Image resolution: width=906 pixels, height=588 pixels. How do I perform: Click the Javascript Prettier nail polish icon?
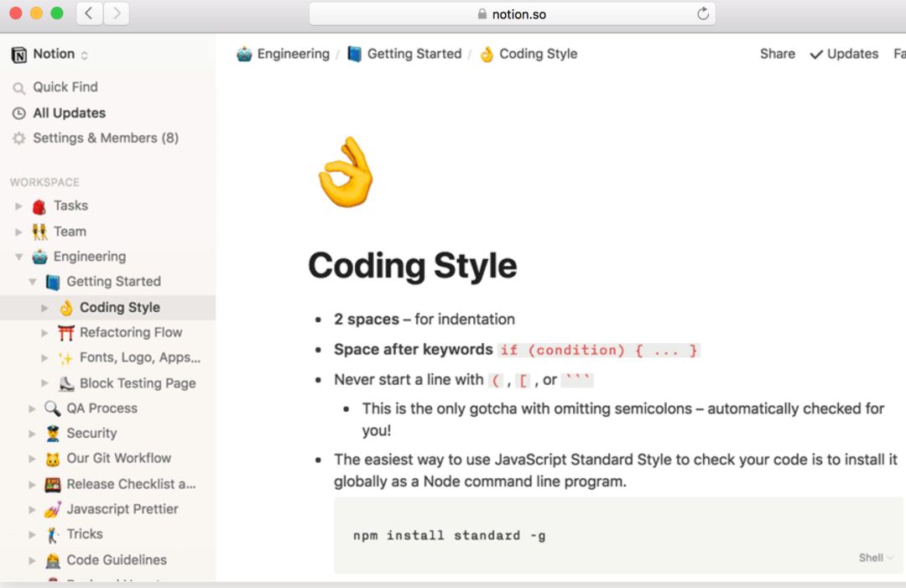pos(53,509)
